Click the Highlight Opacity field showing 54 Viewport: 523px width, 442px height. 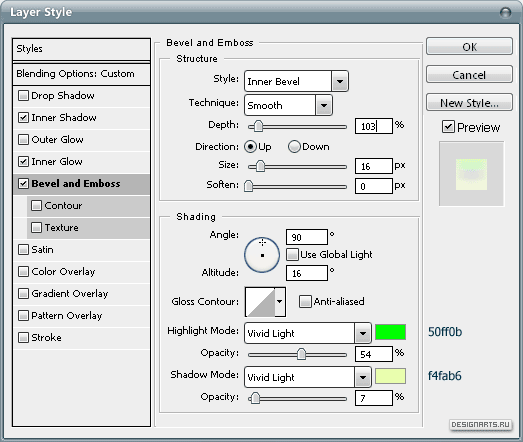(x=374, y=354)
